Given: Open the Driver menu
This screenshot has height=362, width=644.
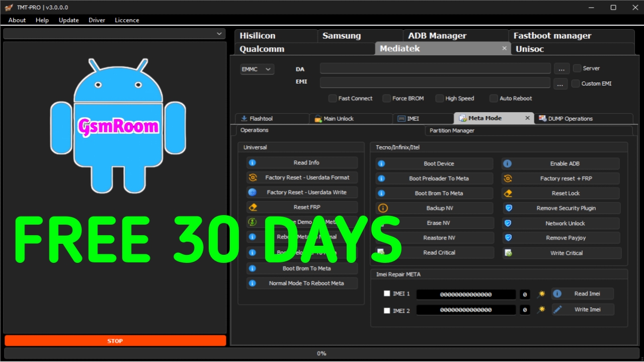Looking at the screenshot, I should (x=97, y=20).
